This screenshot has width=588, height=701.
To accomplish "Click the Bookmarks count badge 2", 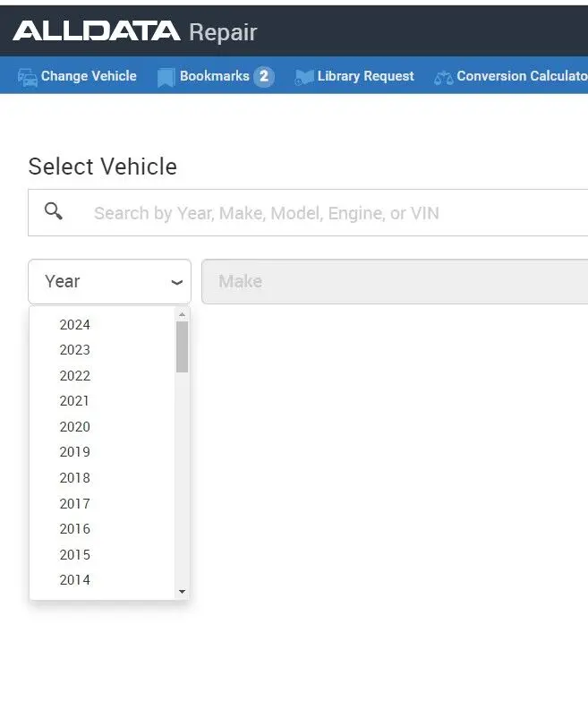I will coord(264,76).
